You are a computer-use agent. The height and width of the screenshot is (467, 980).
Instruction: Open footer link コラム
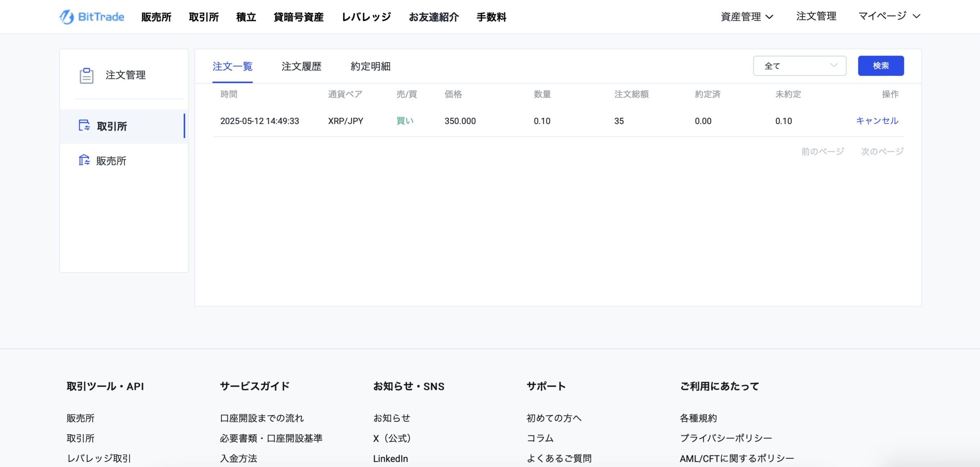pos(540,438)
